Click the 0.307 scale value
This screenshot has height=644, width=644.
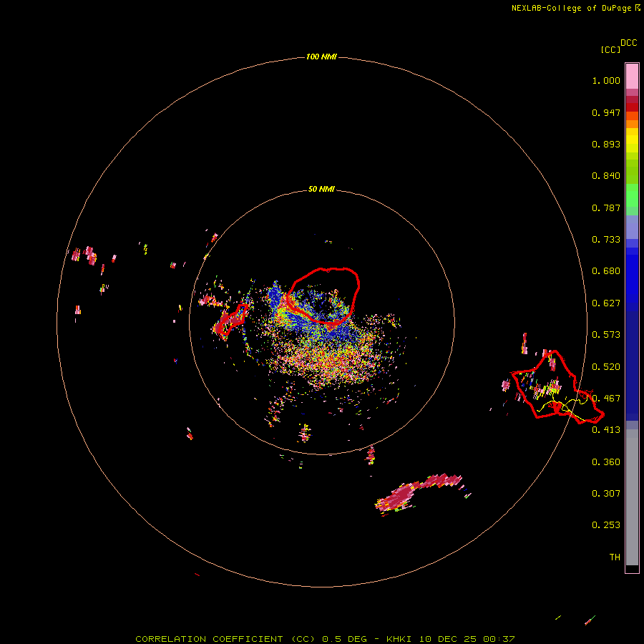606,494
